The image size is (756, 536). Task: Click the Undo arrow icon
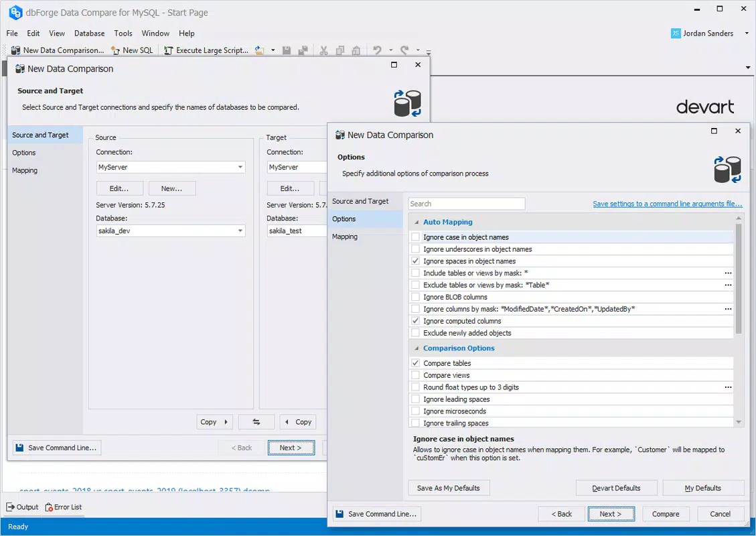click(x=378, y=50)
